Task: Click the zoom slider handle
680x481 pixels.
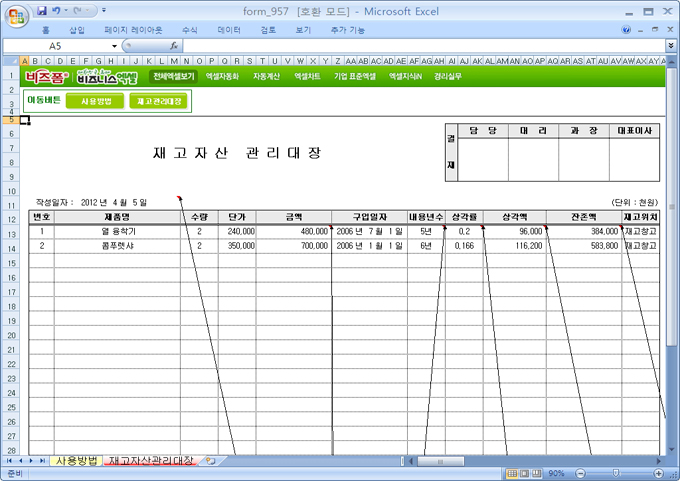Action: tap(615, 473)
